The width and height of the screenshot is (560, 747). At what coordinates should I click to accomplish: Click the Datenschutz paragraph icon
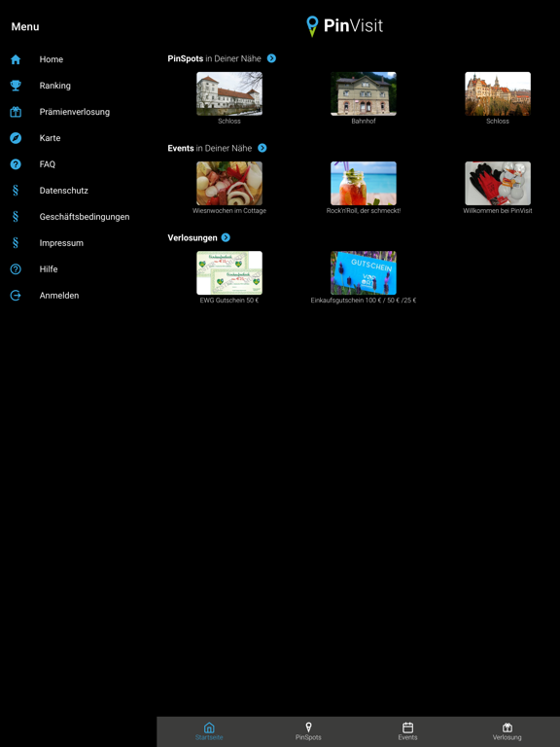(16, 191)
